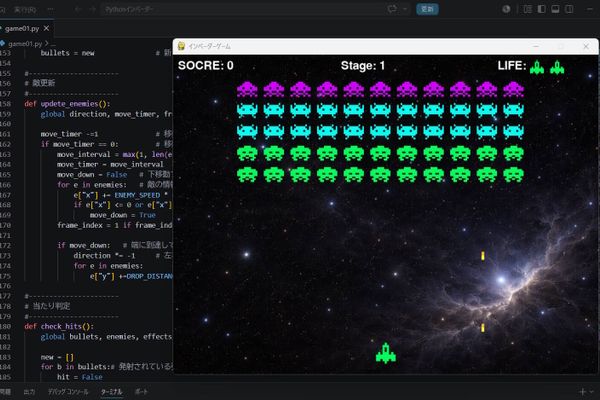The image size is (600, 400).
Task: Click the first green life ship icon next to LIFE:
Action: point(537,67)
